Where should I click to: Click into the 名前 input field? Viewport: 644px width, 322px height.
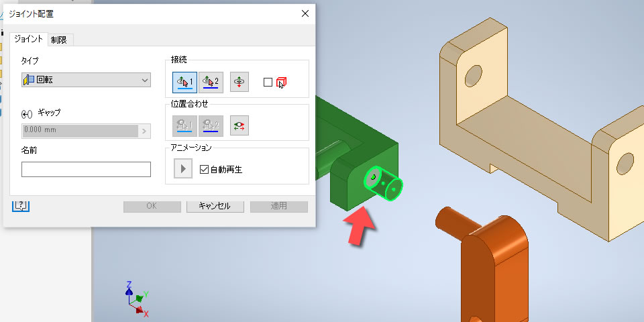[x=87, y=169]
